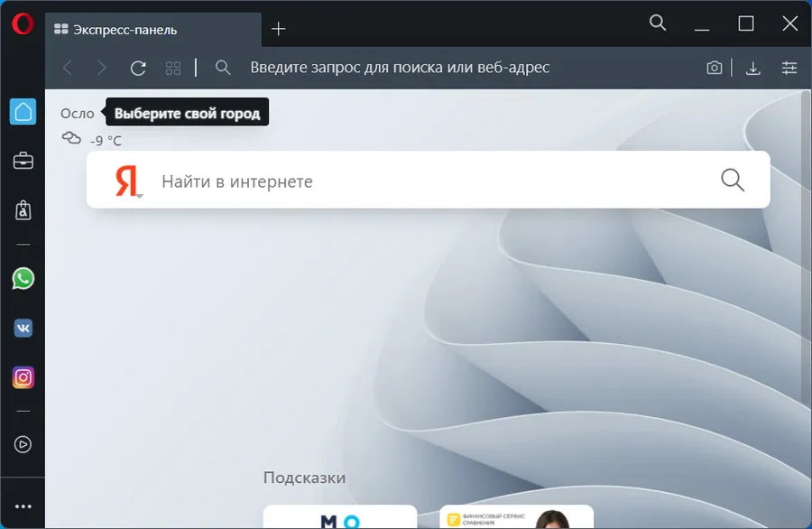Viewport: 812px width, 529px height.
Task: Open the Opera main menu logo
Action: (23, 24)
